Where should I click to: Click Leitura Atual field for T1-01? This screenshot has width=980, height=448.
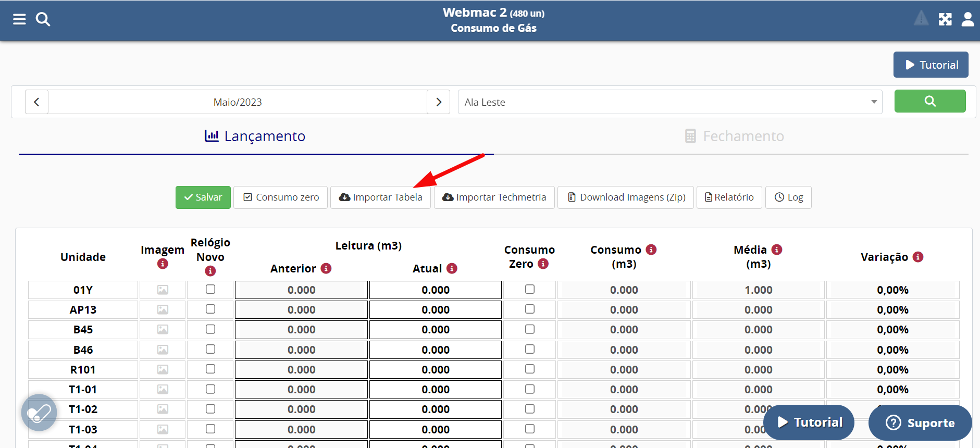click(x=436, y=390)
